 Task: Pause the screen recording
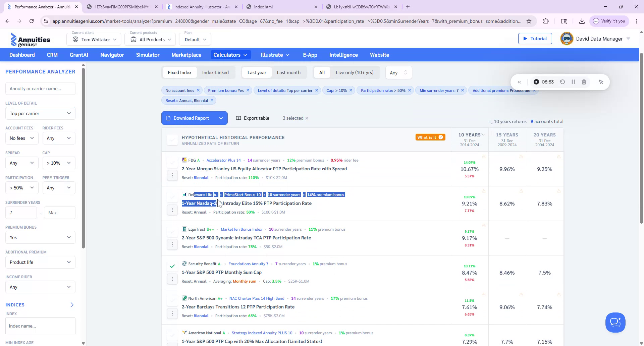click(x=573, y=82)
